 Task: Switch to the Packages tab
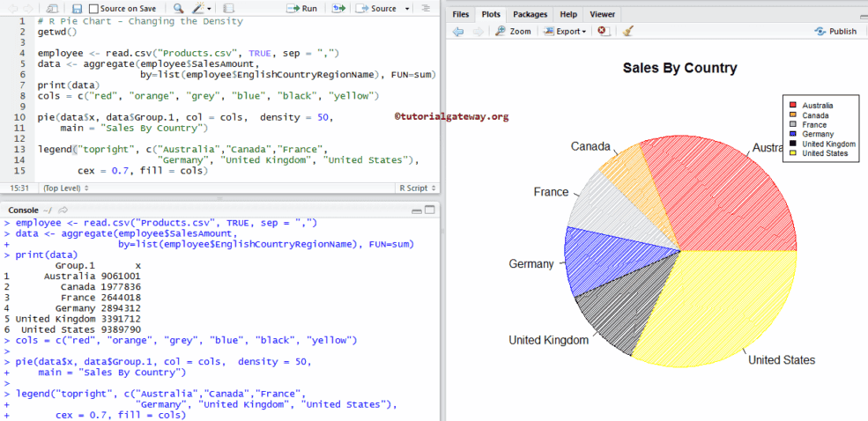tap(530, 14)
